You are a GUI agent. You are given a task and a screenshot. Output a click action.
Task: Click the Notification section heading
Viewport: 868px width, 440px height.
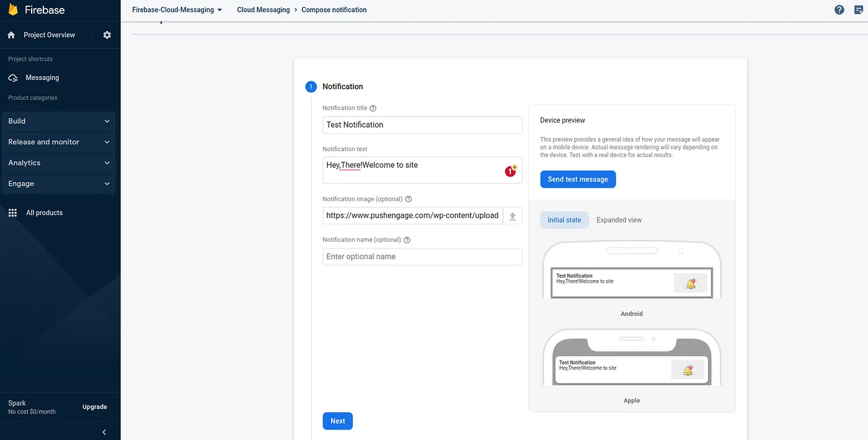pos(343,87)
